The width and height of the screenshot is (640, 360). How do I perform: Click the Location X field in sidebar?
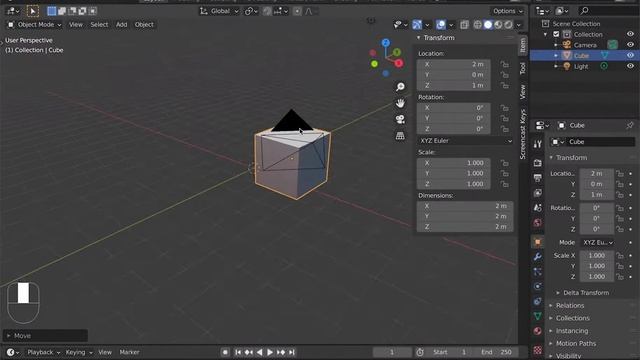point(453,64)
